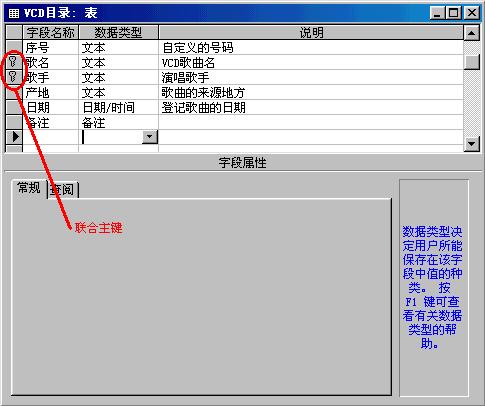Click the 字段名称 column header
Viewport: 485px width, 406px height.
click(50, 32)
